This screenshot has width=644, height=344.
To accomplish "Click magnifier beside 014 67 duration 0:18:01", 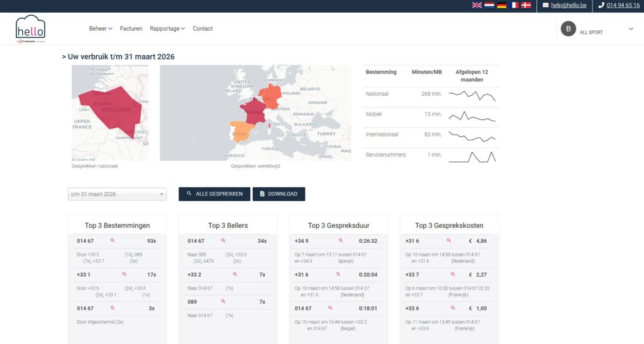I will [330, 308].
